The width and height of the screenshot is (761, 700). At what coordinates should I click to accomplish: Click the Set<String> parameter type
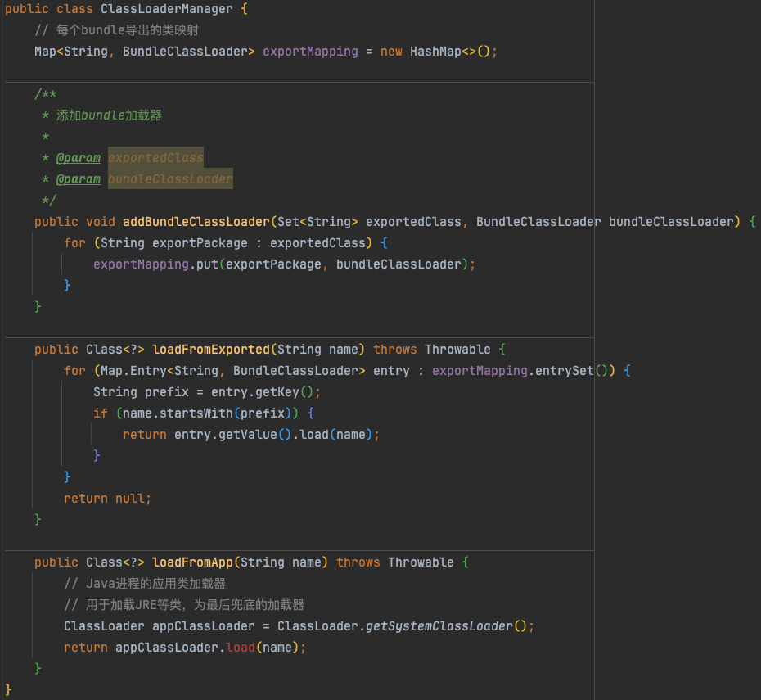[317, 222]
